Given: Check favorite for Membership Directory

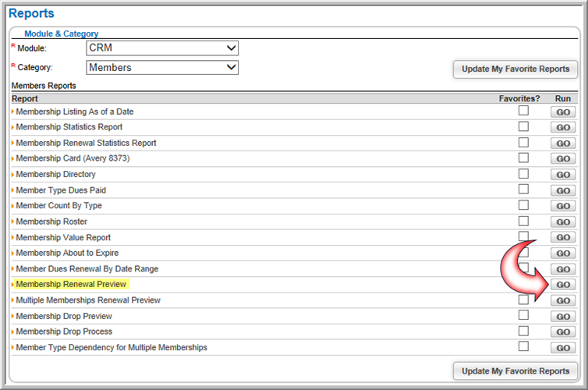Looking at the screenshot, I should (x=523, y=174).
